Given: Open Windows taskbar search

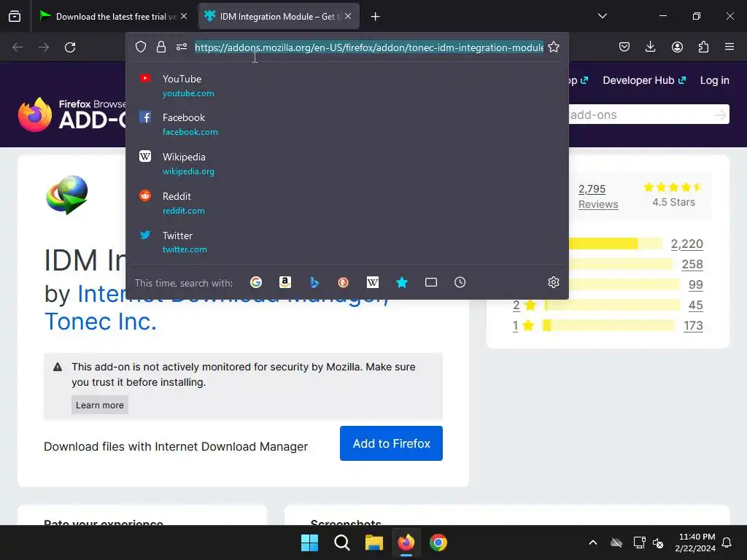Looking at the screenshot, I should (341, 542).
